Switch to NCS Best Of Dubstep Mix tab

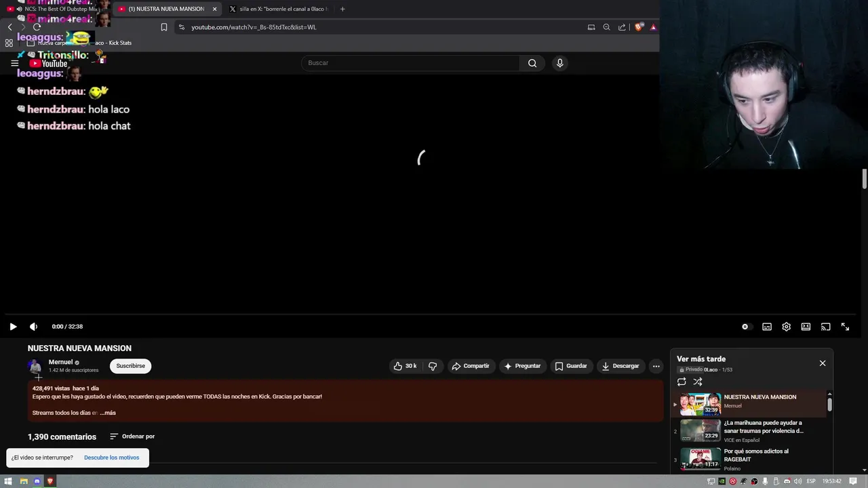pos(55,9)
